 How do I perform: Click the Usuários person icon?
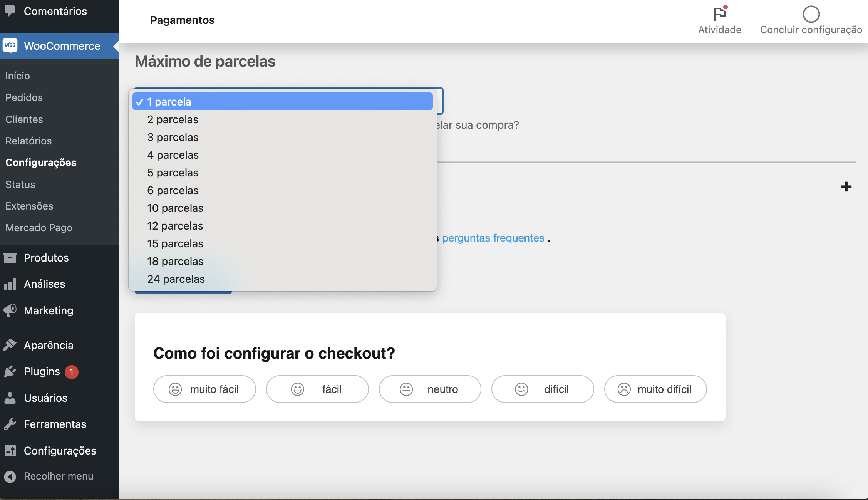point(10,398)
